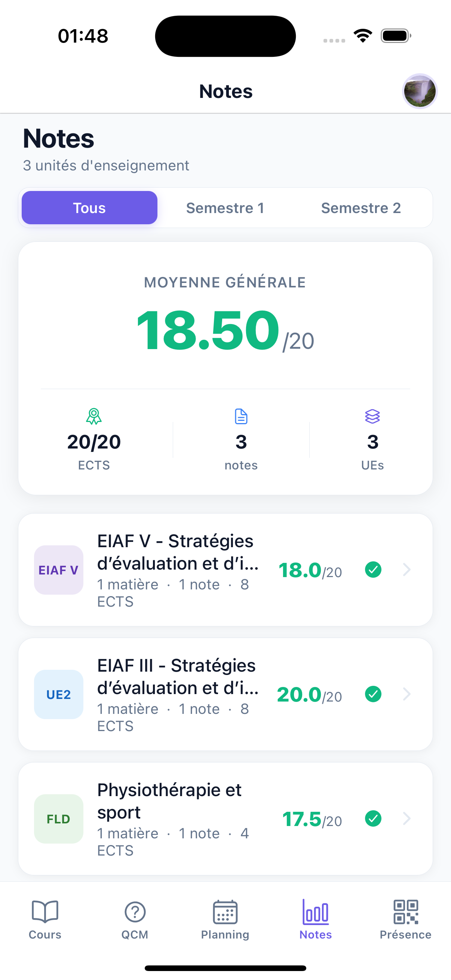Tap the purple EIAF V badge

coord(59,570)
